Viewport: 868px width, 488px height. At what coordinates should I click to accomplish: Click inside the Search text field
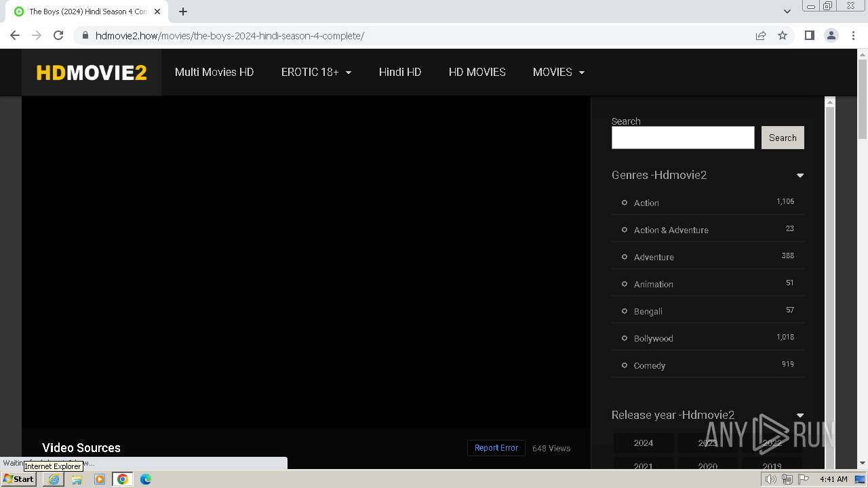coord(683,138)
